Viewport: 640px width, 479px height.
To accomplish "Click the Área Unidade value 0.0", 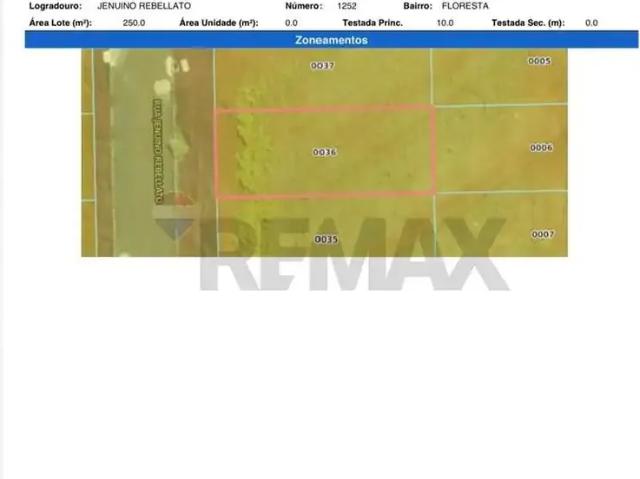I will point(291,23).
